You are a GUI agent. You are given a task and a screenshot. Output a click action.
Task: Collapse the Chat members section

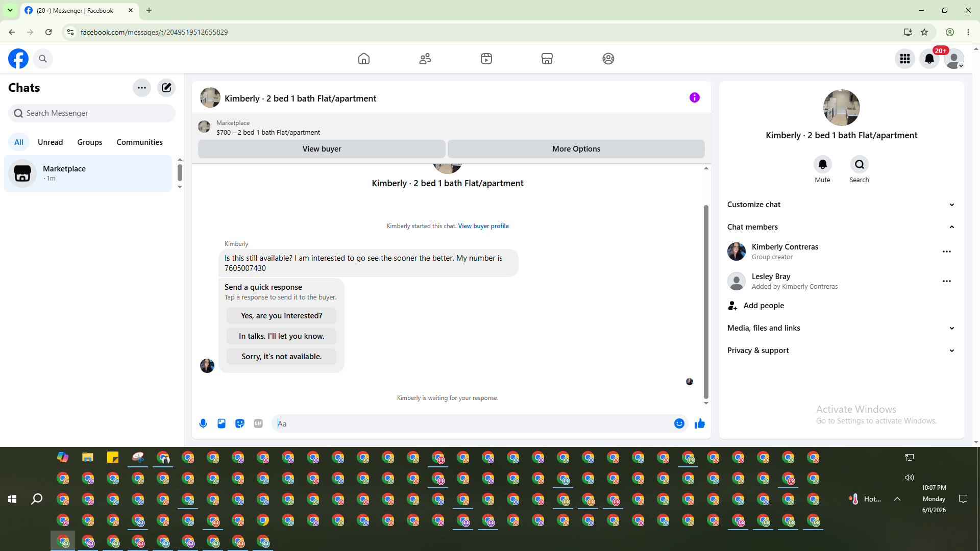tap(842, 227)
